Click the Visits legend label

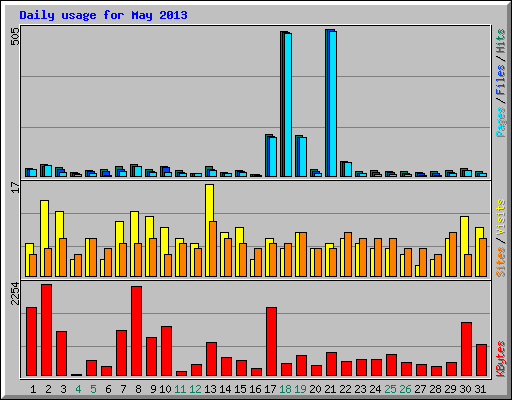click(x=501, y=218)
